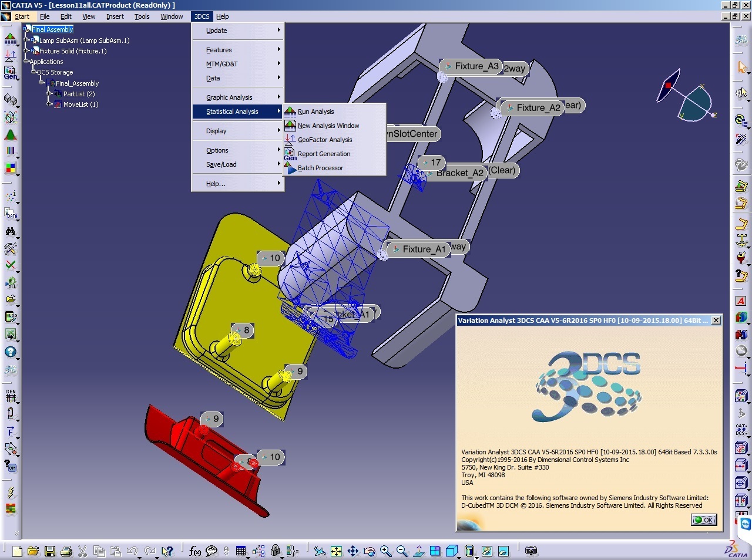Choose Run Analysis from the submenu
This screenshot has height=560, width=752.
tap(334, 112)
